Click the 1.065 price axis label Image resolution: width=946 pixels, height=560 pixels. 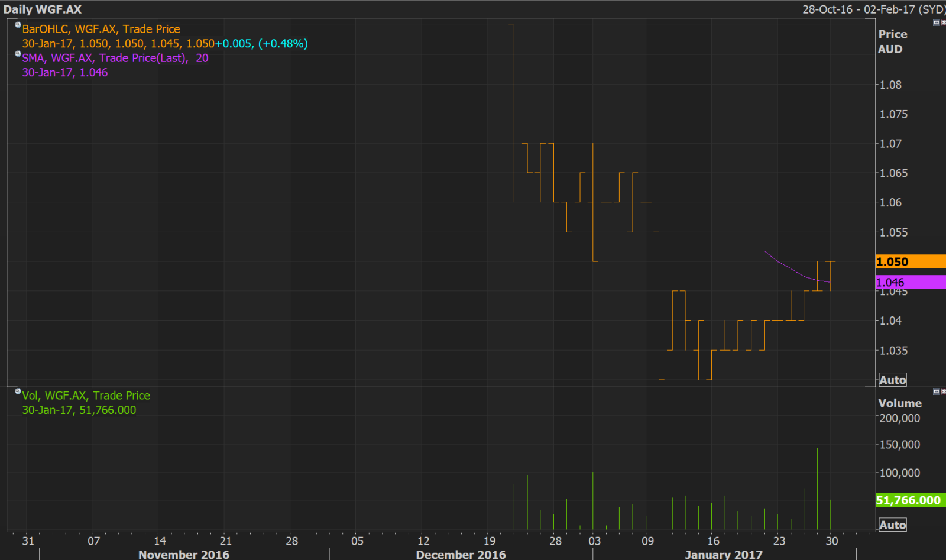point(893,173)
